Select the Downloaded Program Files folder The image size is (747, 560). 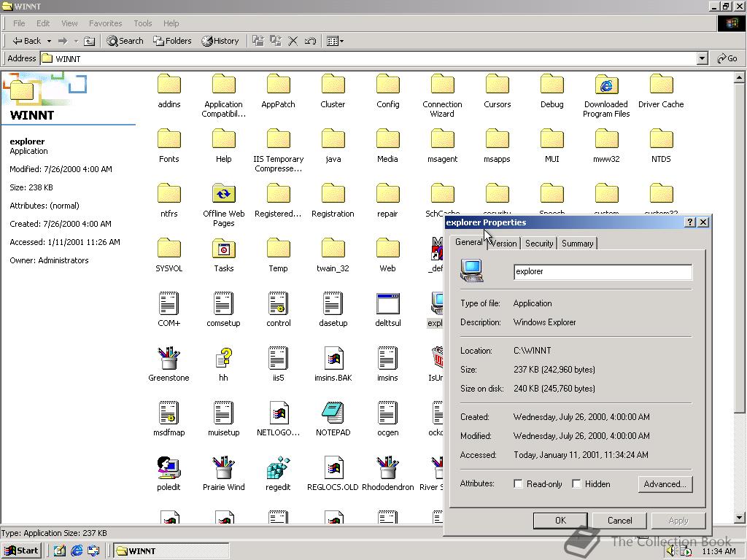[606, 85]
